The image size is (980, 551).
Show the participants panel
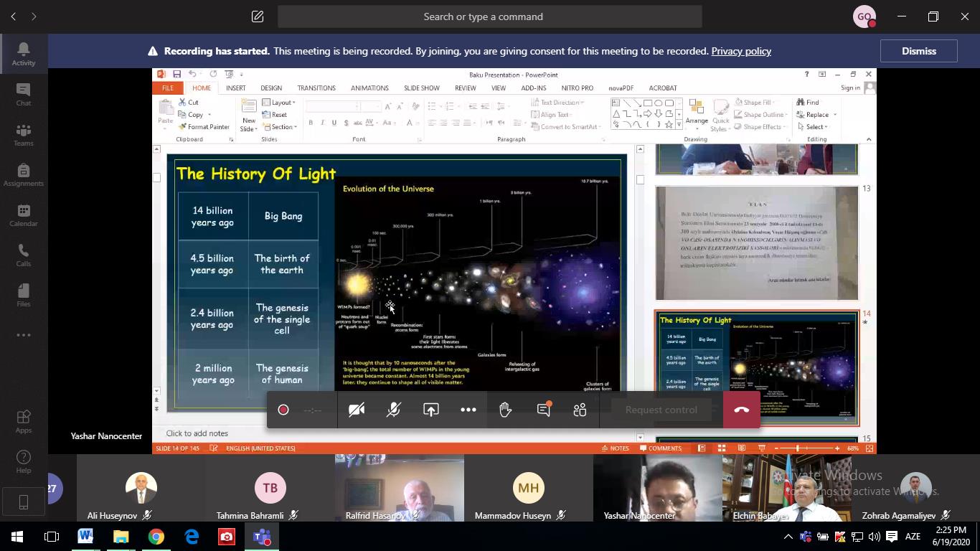click(x=580, y=410)
